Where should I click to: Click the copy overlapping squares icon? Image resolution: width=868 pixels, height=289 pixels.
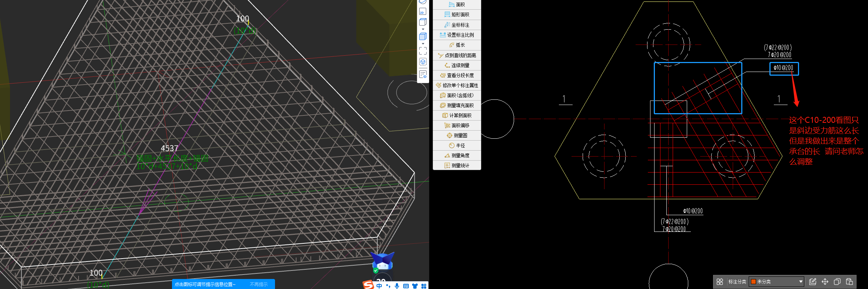(837, 282)
